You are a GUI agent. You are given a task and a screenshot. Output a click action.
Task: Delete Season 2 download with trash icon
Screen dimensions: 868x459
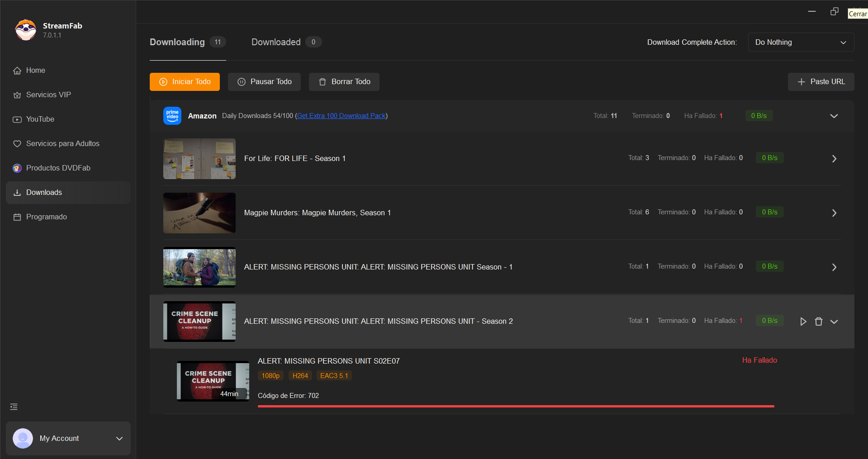818,322
